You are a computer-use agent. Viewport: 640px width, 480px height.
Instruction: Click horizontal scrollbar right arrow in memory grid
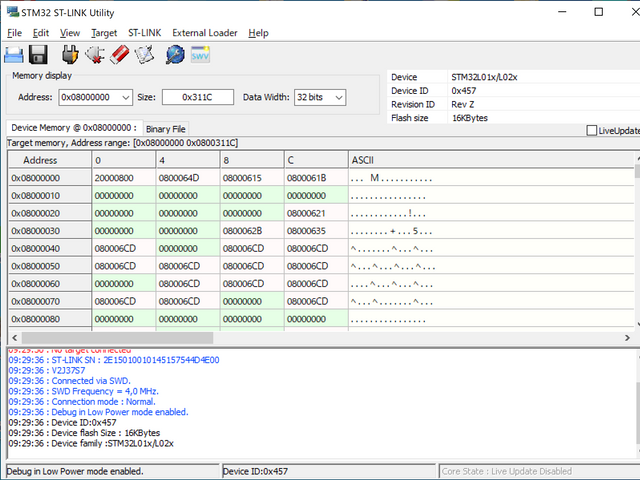pyautogui.click(x=627, y=338)
